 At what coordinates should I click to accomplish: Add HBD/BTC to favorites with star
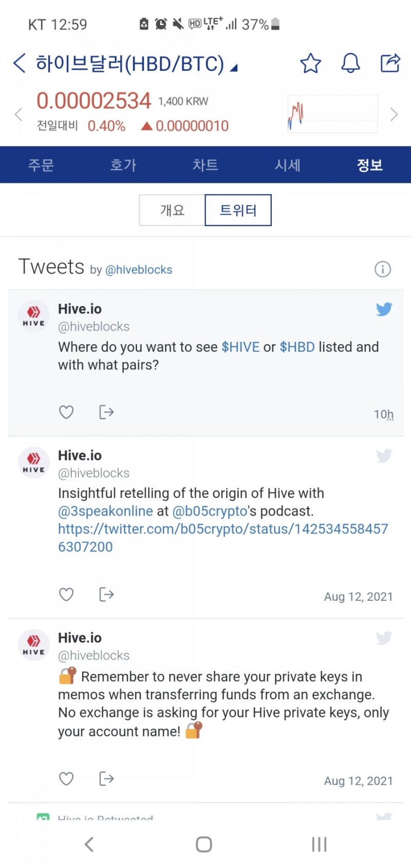click(310, 63)
